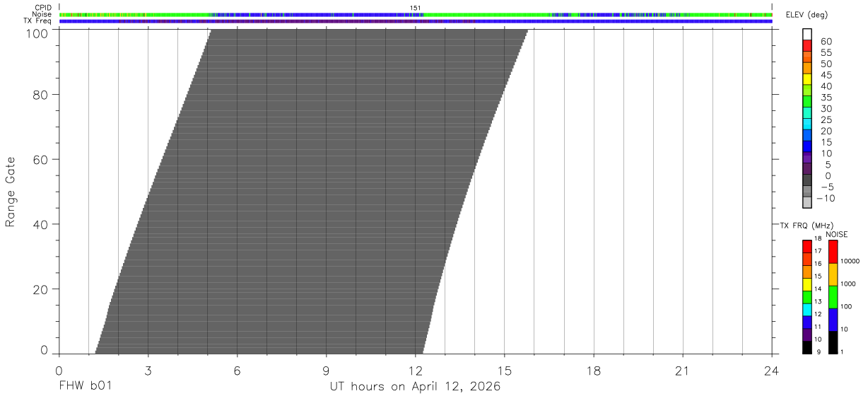This screenshot has width=868, height=401.
Task: Select the light gray bottom ELEV color bar segment
Action: pyautogui.click(x=807, y=203)
